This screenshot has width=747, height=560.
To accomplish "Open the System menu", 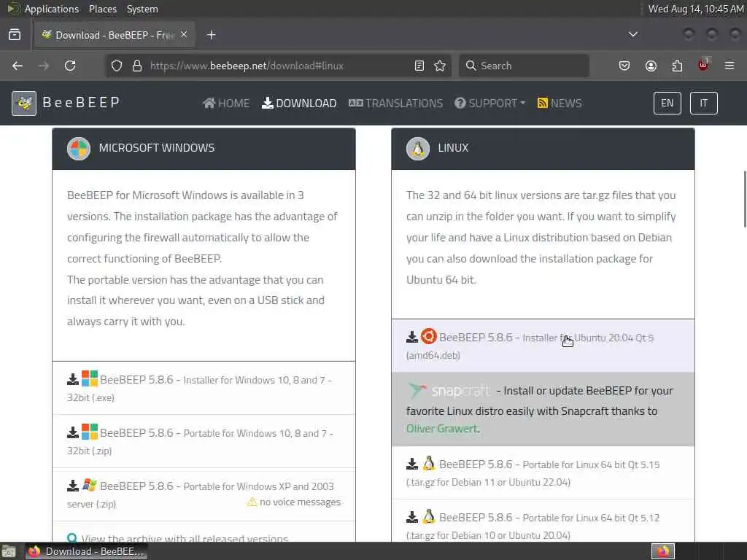I will coord(142,9).
